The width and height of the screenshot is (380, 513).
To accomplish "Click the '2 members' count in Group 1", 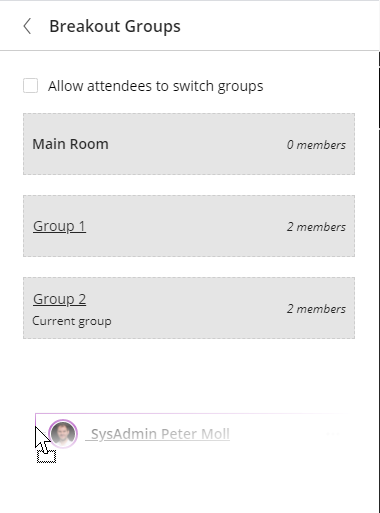I will tap(316, 227).
